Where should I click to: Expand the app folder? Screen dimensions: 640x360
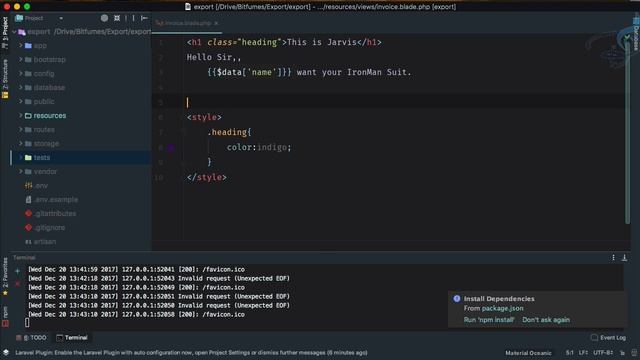coord(20,45)
